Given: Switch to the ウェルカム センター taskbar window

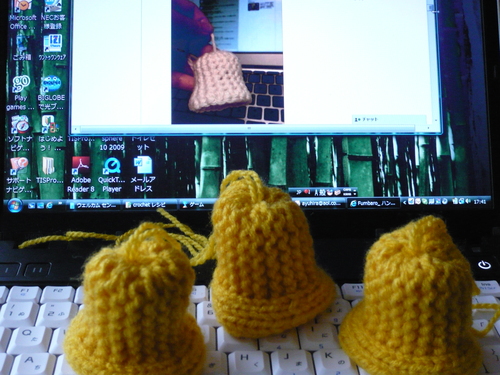Looking at the screenshot, I should (x=93, y=205).
